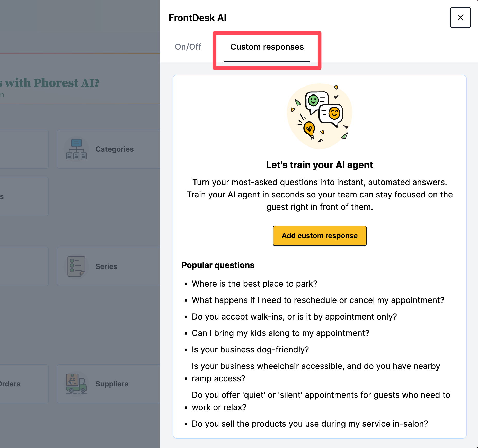Select the reschedule or cancel appointment question
This screenshot has width=478, height=448.
pos(318,300)
